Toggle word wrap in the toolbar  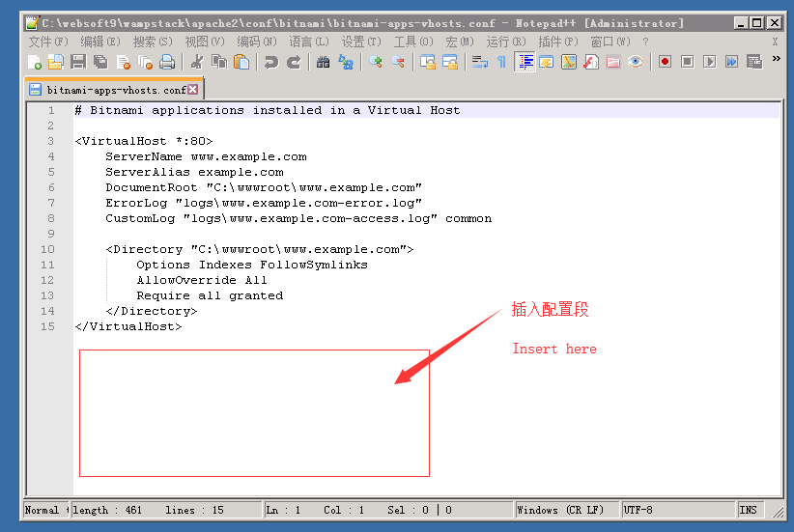[x=479, y=62]
